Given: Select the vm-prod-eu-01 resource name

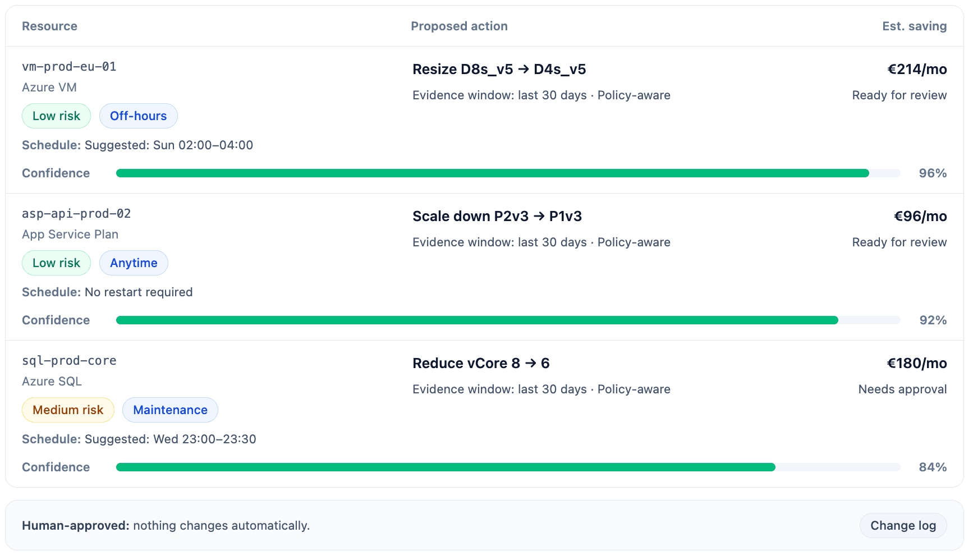Looking at the screenshot, I should 69,66.
